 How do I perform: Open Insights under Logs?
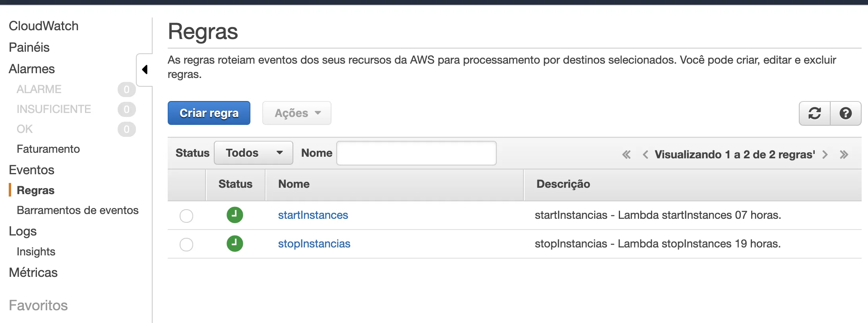pyautogui.click(x=36, y=251)
